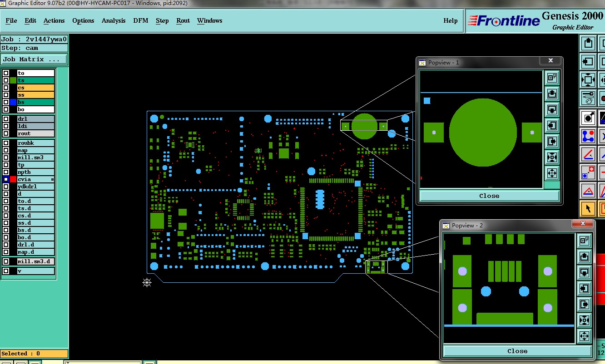Click the pan left icon in main toolbar

pos(589,61)
